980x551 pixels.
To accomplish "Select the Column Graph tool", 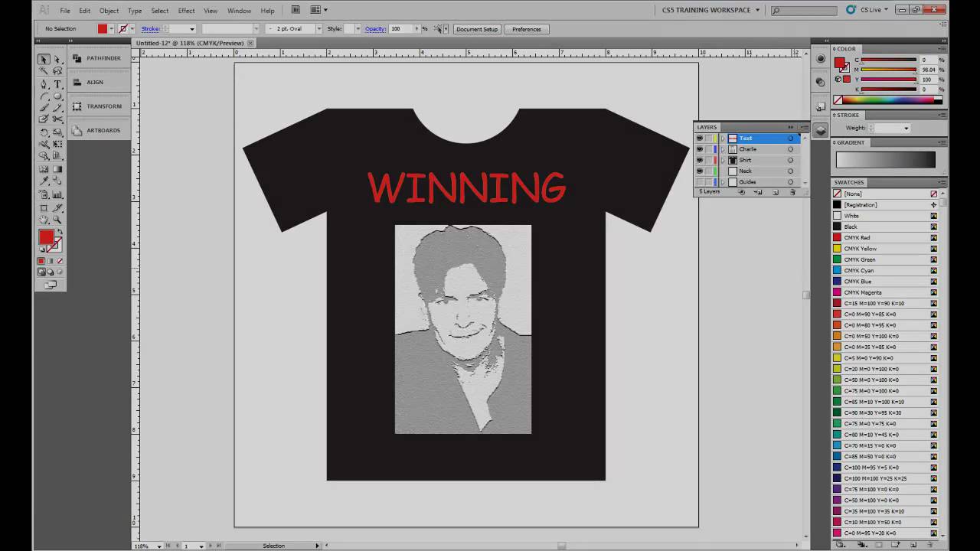I will (x=57, y=194).
